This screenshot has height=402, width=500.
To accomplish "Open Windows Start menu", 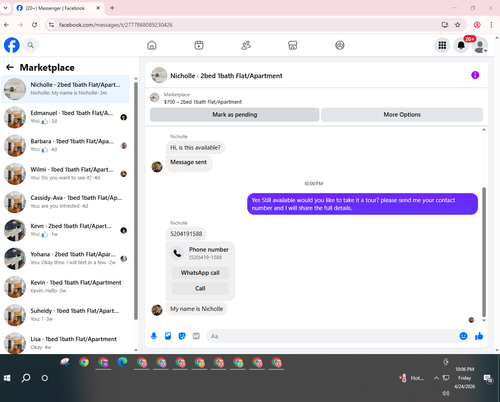I will (7, 378).
